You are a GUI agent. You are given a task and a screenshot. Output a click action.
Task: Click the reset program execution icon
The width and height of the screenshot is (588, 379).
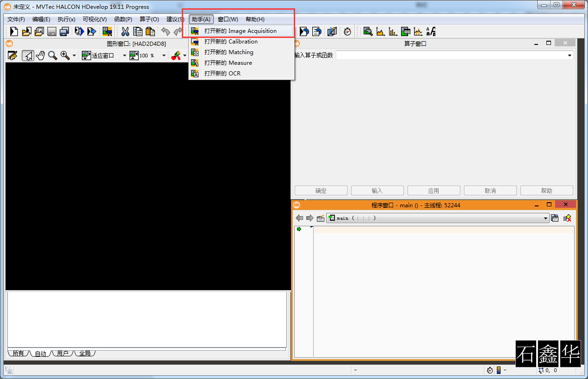tap(304, 31)
